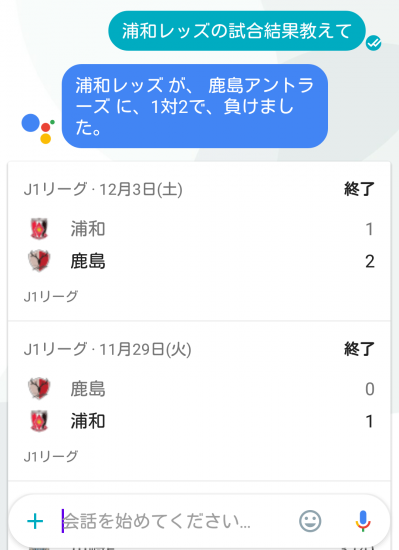Open the J1リーグ 12月3日(土) match header
Screen dimensions: 399x550
point(103,189)
